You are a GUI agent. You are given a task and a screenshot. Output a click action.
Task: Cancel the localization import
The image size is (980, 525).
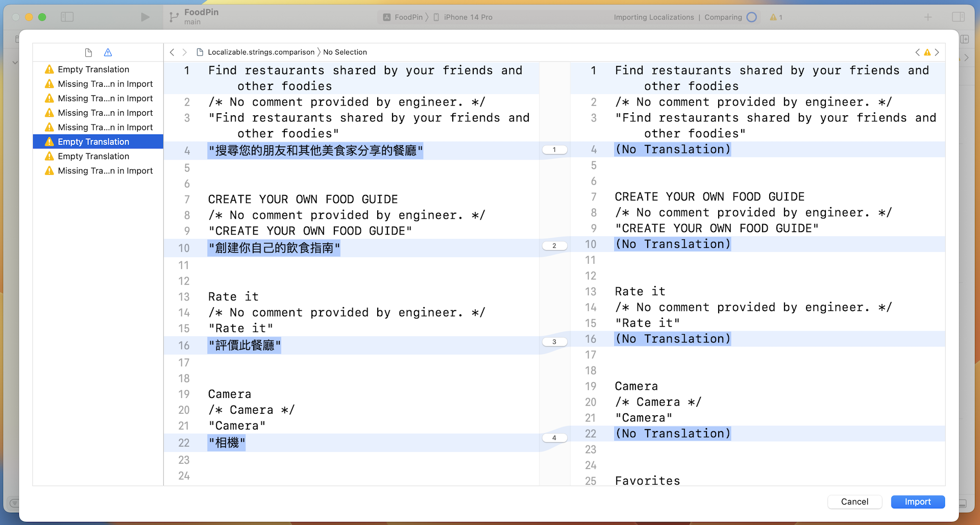coord(854,502)
